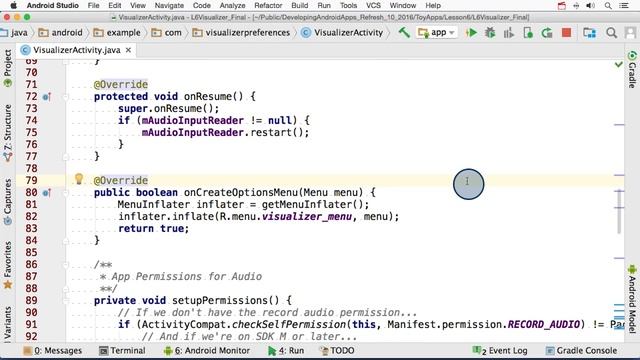Open the Gradle tool window

632,69
